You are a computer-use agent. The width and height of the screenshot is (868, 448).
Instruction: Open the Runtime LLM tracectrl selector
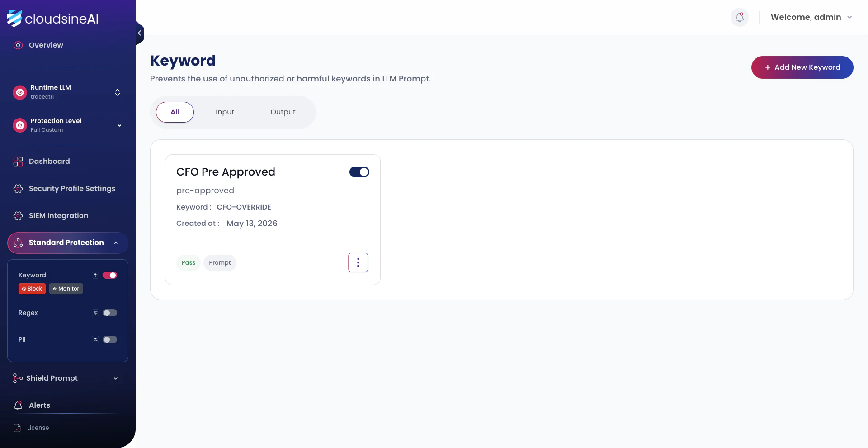118,92
